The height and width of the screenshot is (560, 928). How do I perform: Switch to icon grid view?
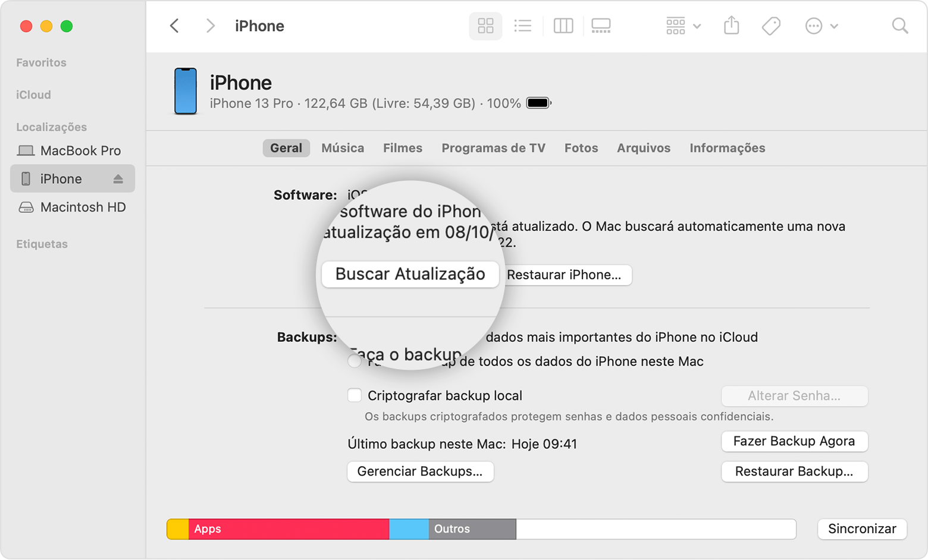click(485, 26)
